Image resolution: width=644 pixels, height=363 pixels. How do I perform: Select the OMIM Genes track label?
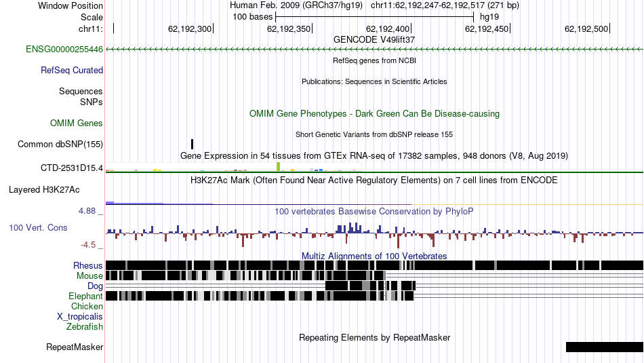tap(77, 123)
